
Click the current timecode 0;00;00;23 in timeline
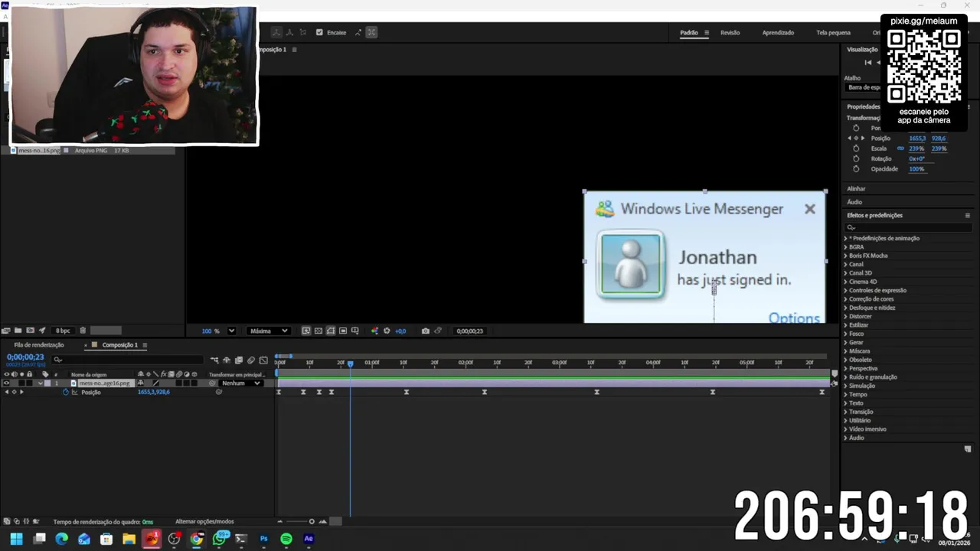click(25, 357)
